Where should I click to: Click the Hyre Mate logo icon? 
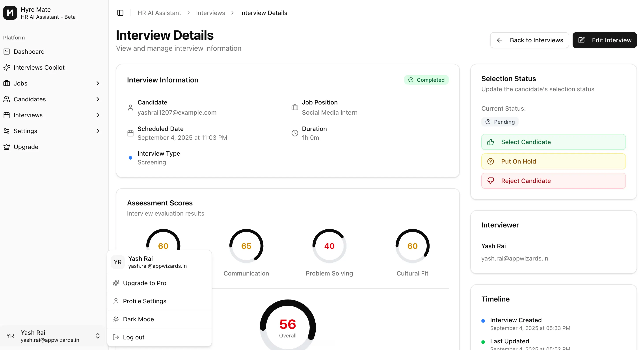pyautogui.click(x=10, y=13)
